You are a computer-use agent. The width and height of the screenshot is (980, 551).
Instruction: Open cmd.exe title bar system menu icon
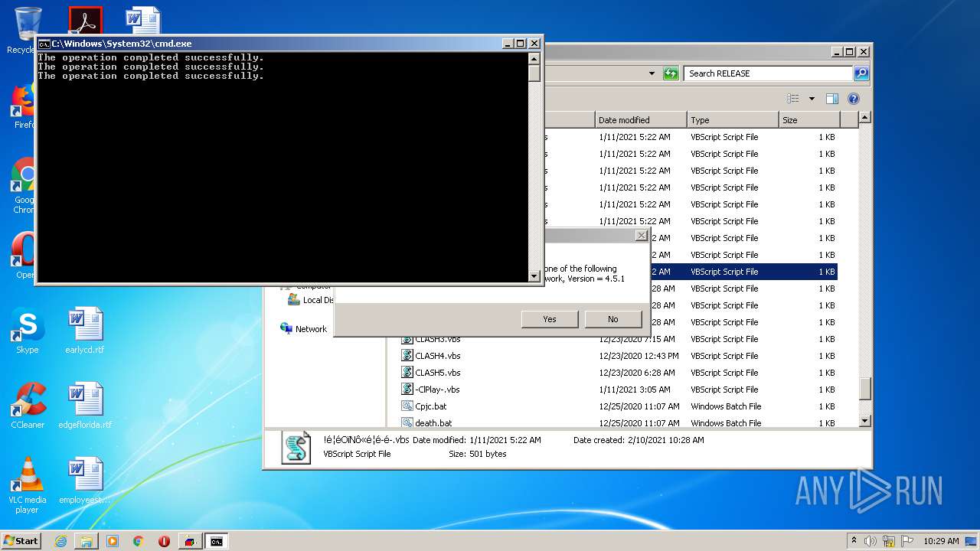click(44, 44)
